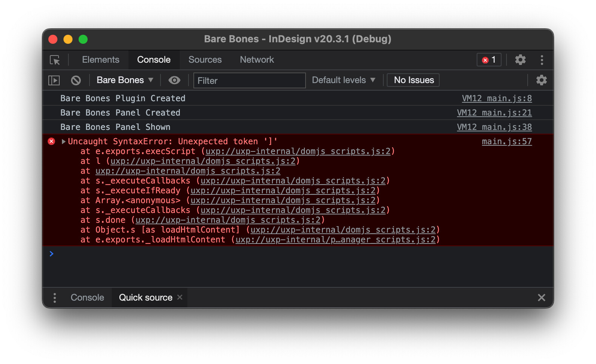The height and width of the screenshot is (364, 596).
Task: Open Bare Bones context dropdown
Action: pos(125,80)
